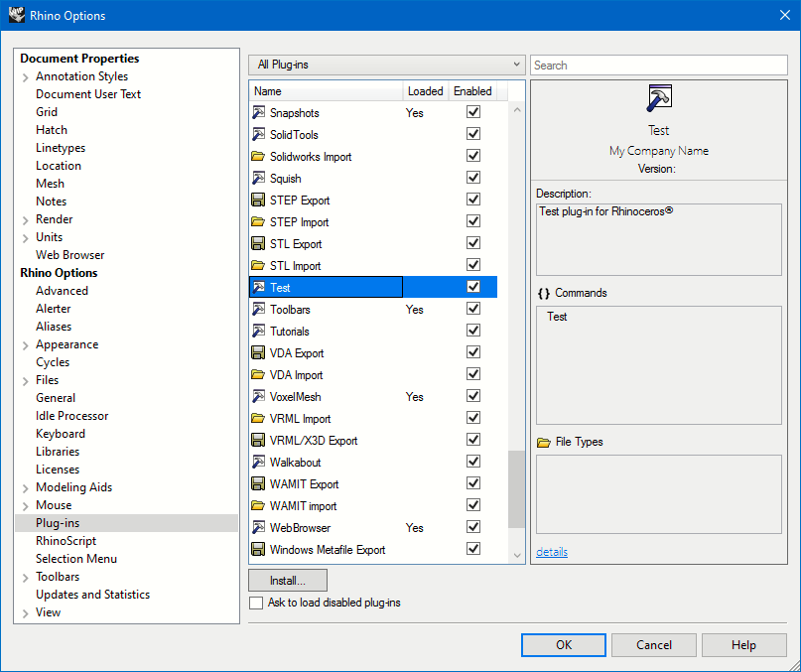Screen dimensions: 801x672
Task: Expand the Units tree node
Action: tap(26, 238)
